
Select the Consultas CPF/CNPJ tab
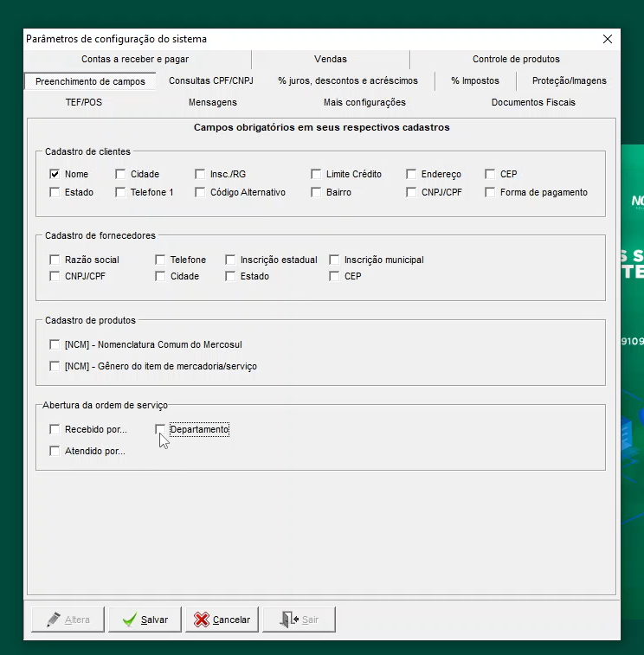pyautogui.click(x=210, y=80)
